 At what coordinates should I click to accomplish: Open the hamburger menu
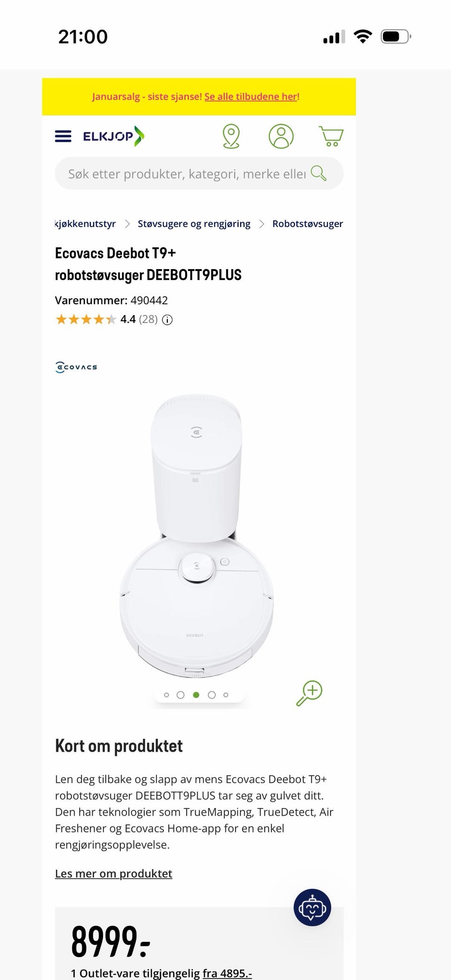pos(63,136)
